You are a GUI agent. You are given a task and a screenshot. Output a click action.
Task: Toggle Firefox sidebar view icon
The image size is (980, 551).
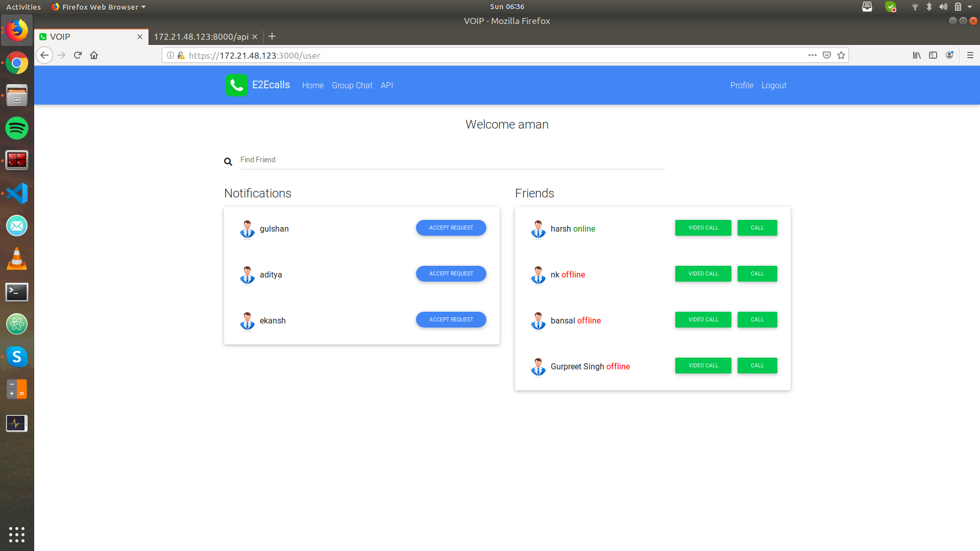point(933,55)
